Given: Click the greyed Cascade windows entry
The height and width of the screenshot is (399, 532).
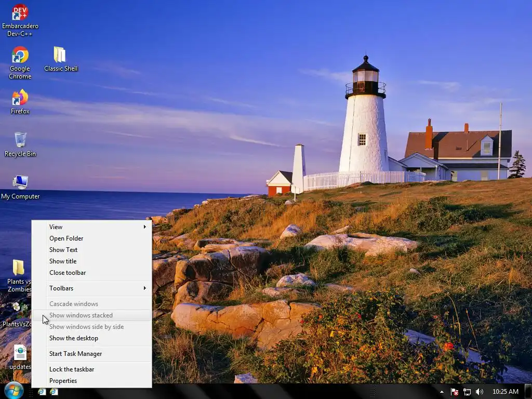Looking at the screenshot, I should coord(92,304).
